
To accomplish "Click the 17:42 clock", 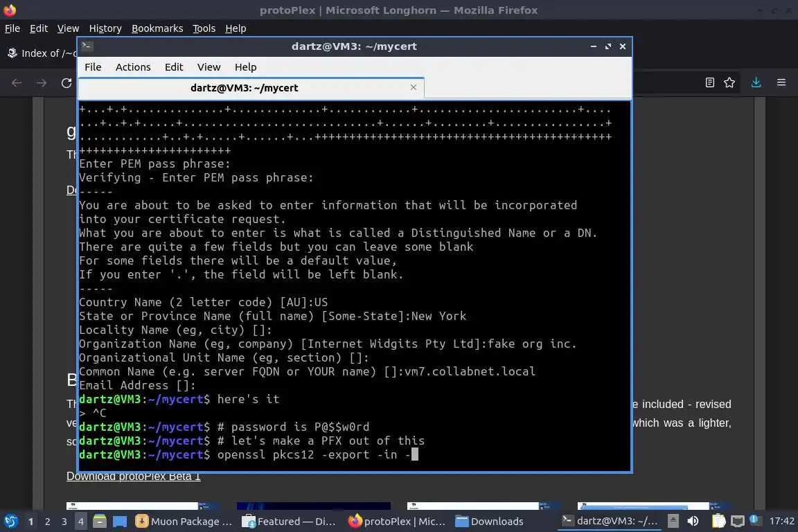I will point(781,521).
